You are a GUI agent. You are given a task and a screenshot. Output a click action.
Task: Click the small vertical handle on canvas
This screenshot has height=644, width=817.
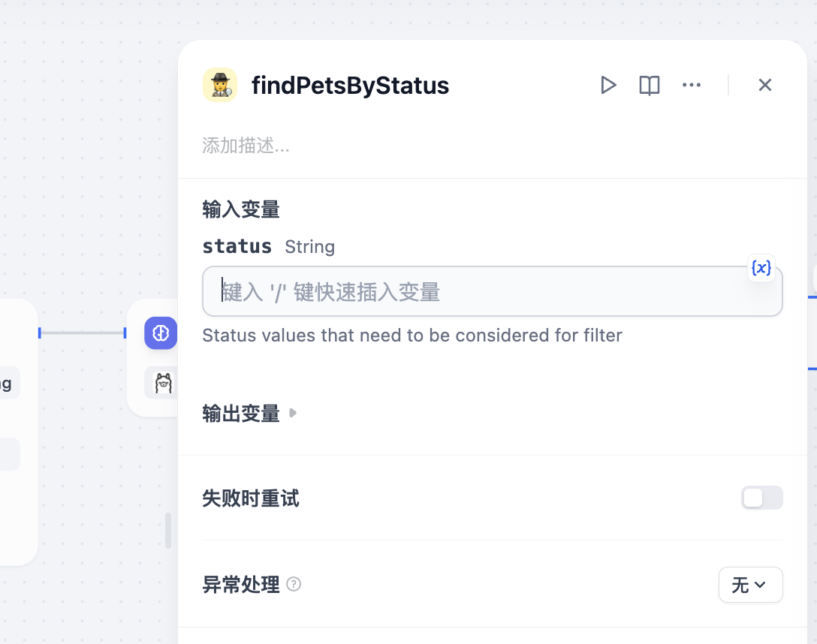click(x=168, y=531)
